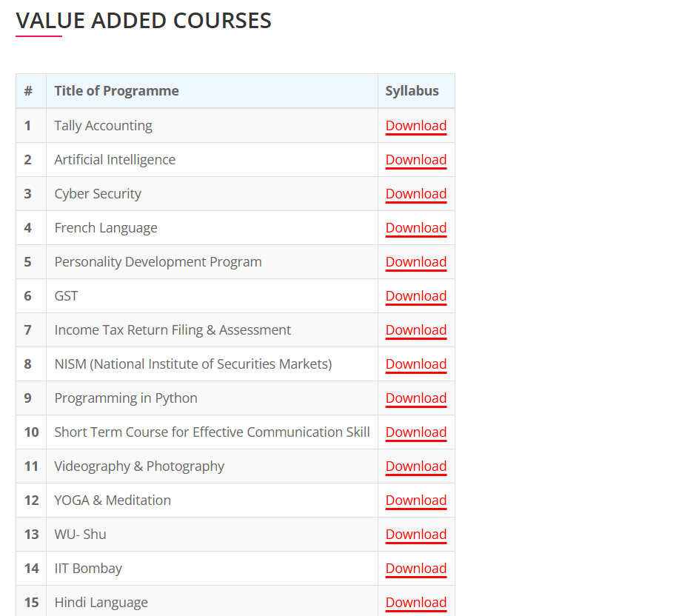Click the VALUE ADDED COURSES heading
679x616 pixels.
144,21
